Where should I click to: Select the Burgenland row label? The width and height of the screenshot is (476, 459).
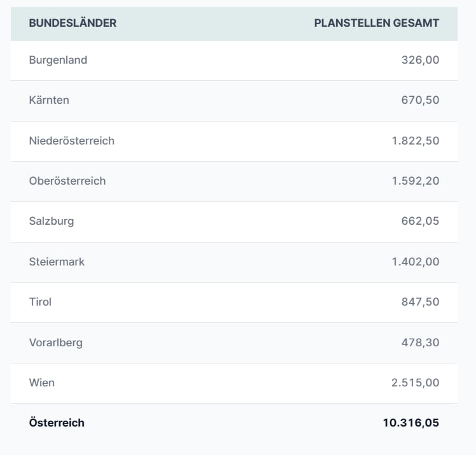click(58, 60)
